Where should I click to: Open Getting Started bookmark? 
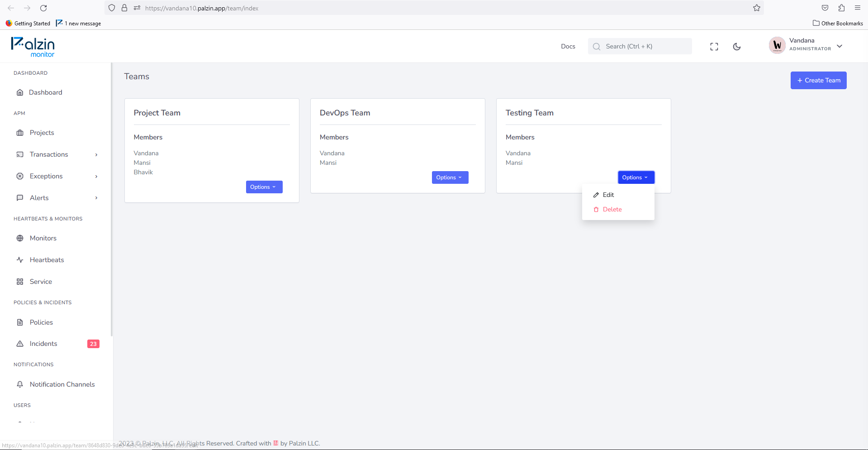28,23
